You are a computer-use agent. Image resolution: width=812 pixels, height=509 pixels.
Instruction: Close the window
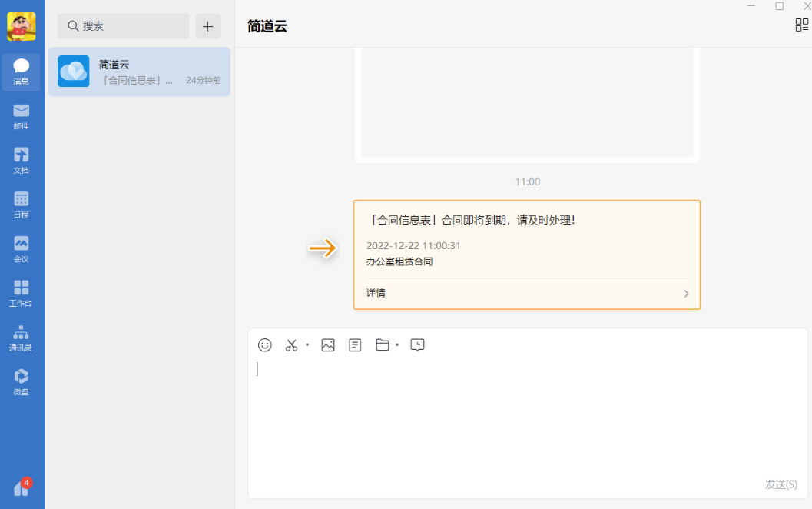807,5
